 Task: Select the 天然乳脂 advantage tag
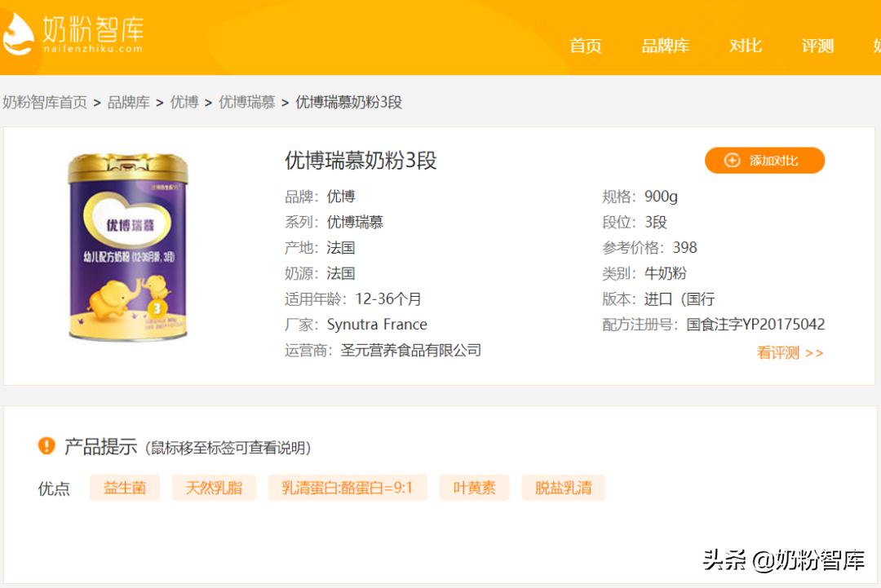tap(214, 487)
